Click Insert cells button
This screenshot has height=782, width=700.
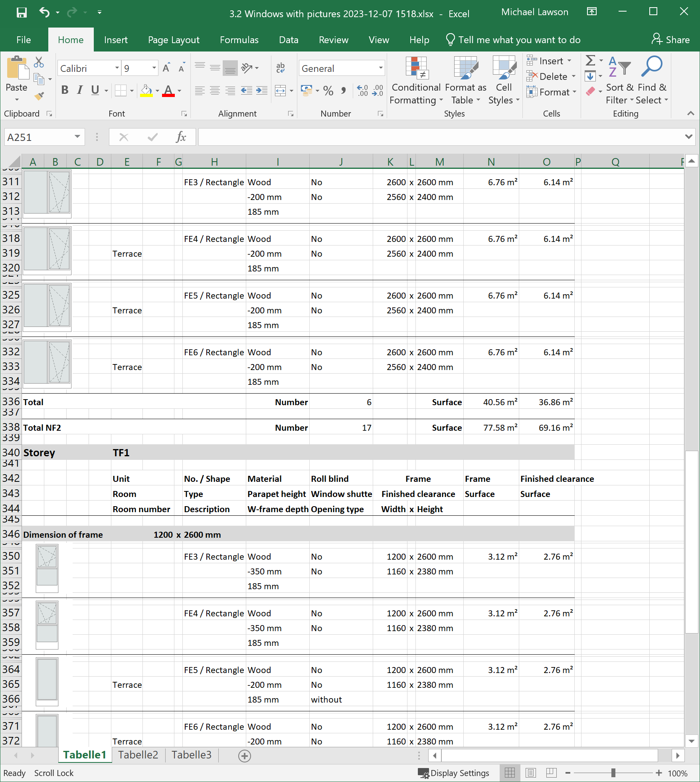(549, 61)
